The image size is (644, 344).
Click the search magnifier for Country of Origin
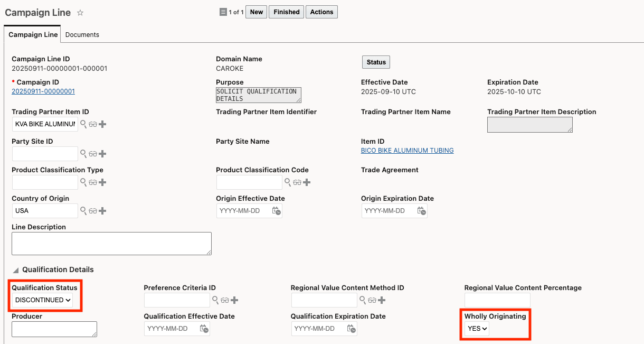pos(83,211)
